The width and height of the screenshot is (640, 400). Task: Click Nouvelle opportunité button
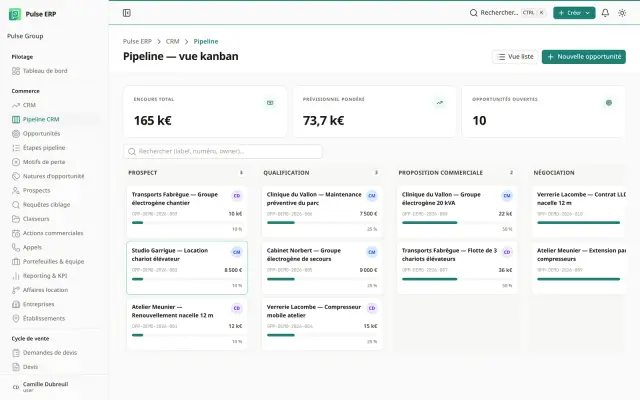point(584,57)
